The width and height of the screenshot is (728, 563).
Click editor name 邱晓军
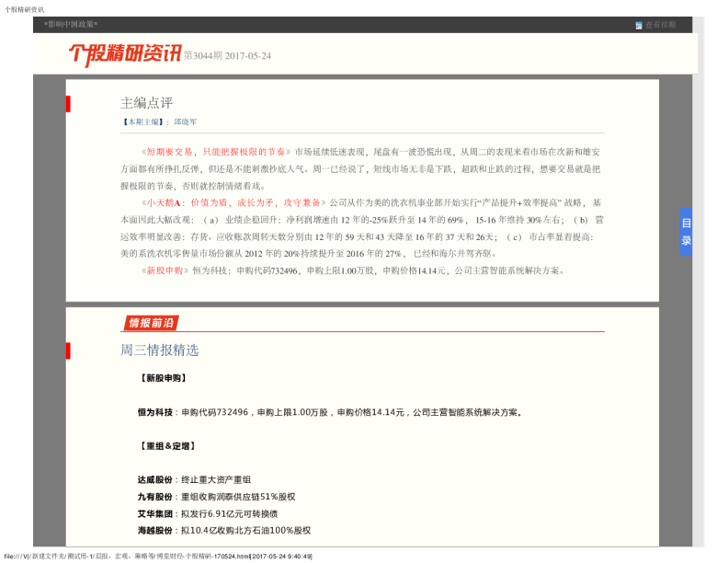(x=186, y=121)
